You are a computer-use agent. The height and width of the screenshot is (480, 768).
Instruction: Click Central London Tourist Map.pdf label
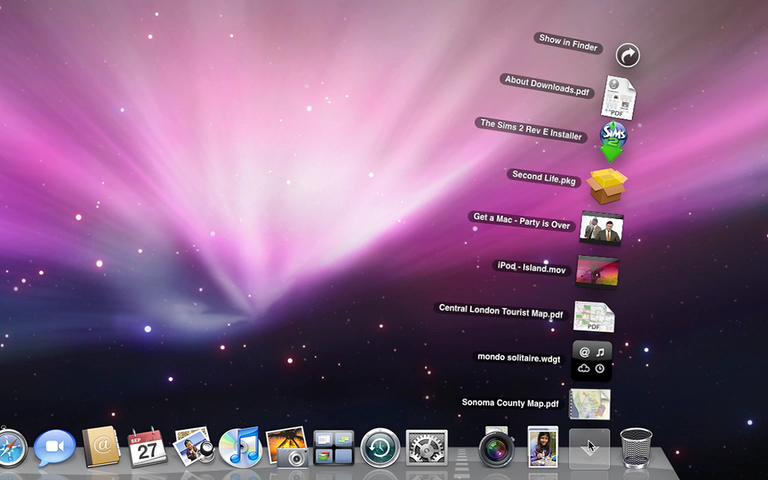501,311
